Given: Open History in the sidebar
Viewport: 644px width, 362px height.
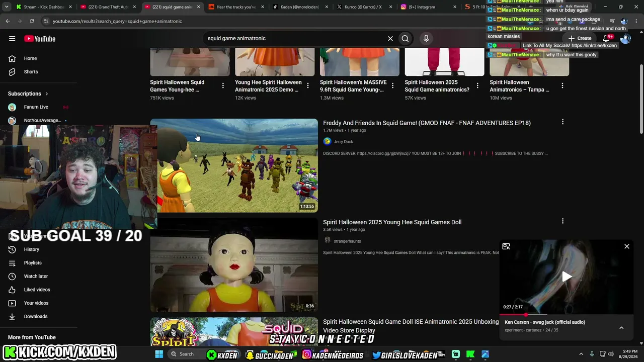Looking at the screenshot, I should click(x=31, y=249).
